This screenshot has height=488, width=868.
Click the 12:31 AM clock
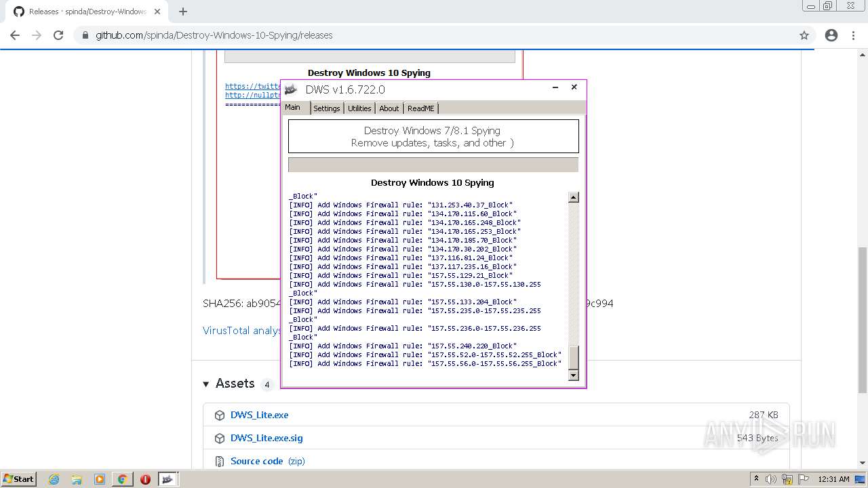pyautogui.click(x=833, y=479)
